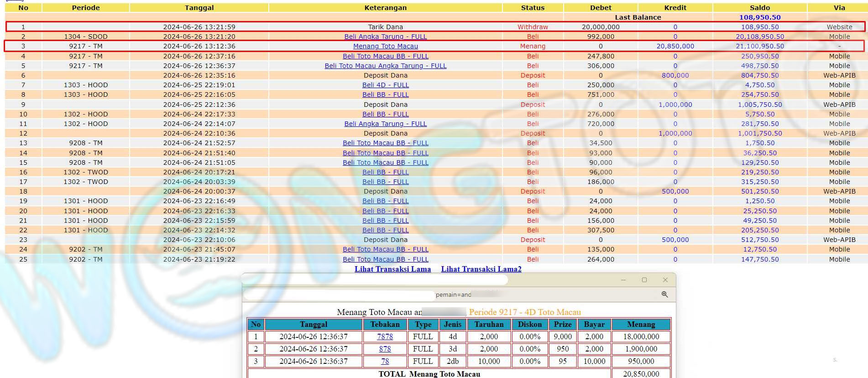Open Beli Toto Macau BB - FULL row 4
The image size is (868, 378).
[x=385, y=56]
